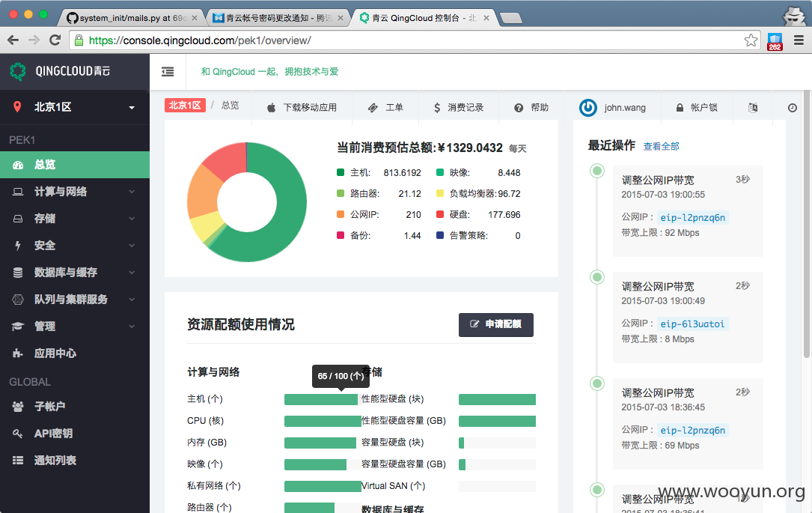The image size is (812, 513).
Task: Click the database icon beside 数据库与缓存
Action: click(18, 273)
